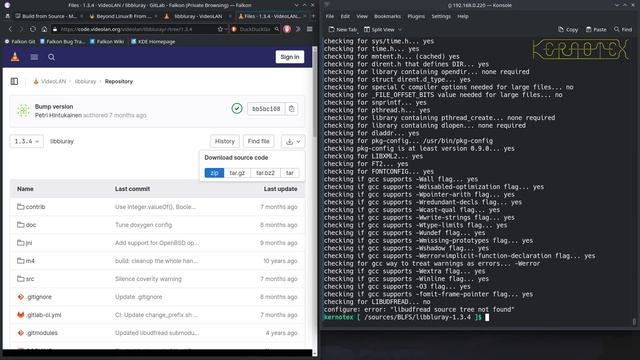Viewport: 640px width, 360px height.
Task: Open KDE Homepage bookmark
Action: (x=153, y=42)
